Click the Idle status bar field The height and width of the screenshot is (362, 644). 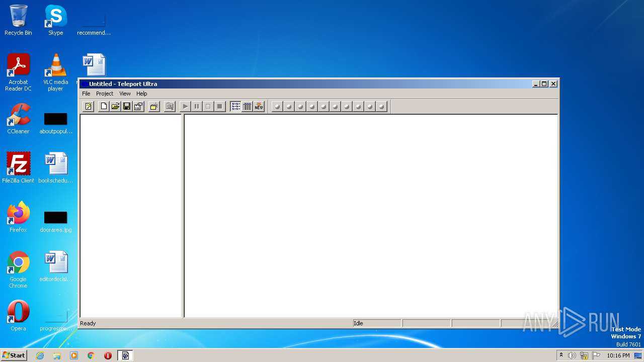coord(377,323)
